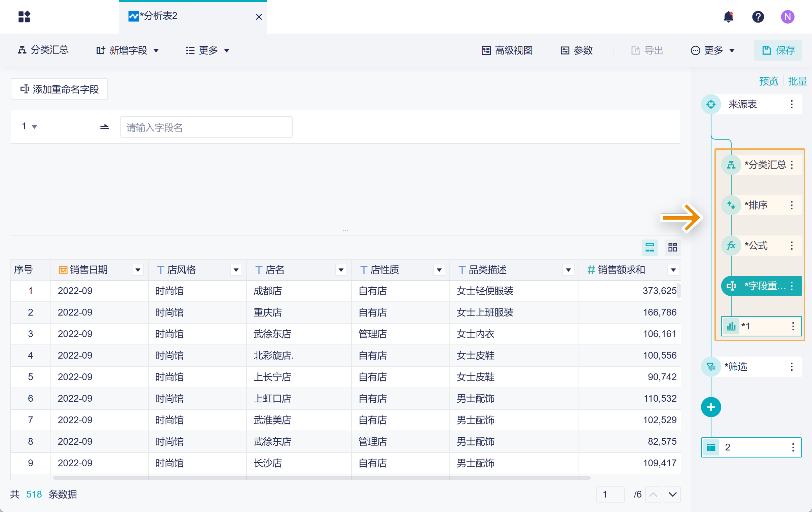The height and width of the screenshot is (512, 812).
Task: Click the 保存 save button
Action: point(778,50)
